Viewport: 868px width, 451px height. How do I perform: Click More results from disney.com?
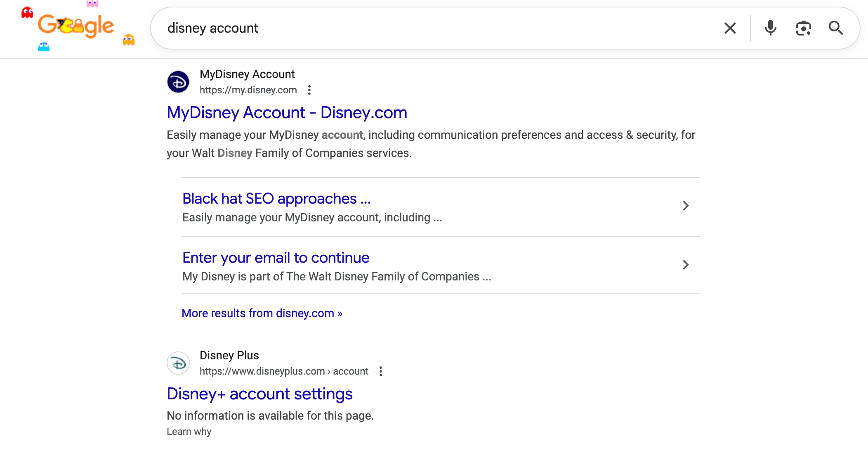(262, 313)
